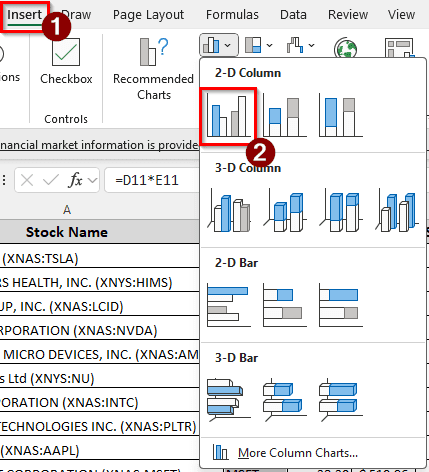Image resolution: width=429 pixels, height=472 pixels.
Task: Insert the 3-D Stacked Bar chart
Action: 285,399
